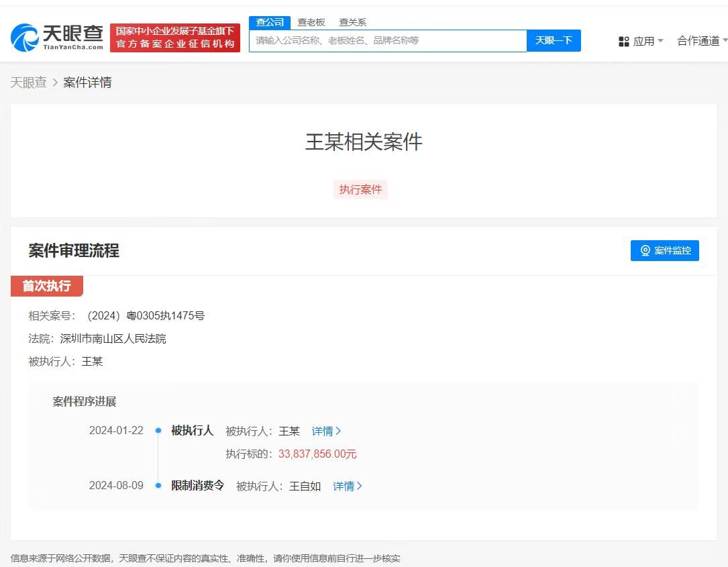Select the 查公司 tab
The image size is (728, 567).
click(x=269, y=21)
